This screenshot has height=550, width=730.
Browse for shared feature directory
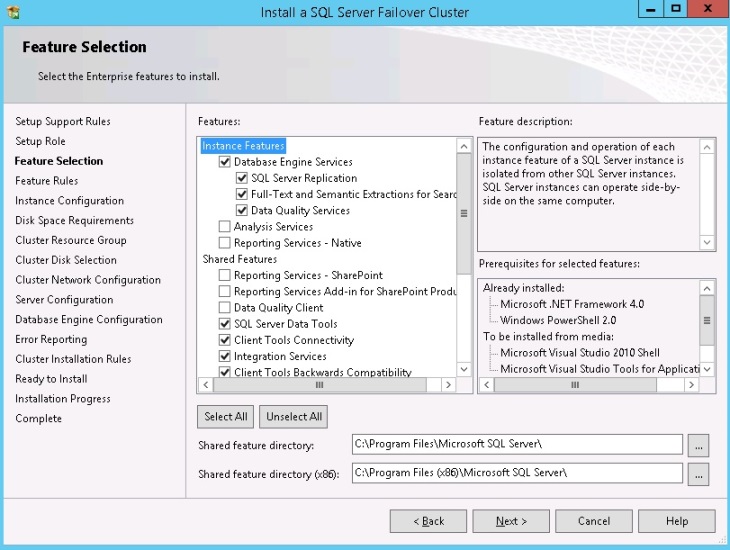(698, 446)
